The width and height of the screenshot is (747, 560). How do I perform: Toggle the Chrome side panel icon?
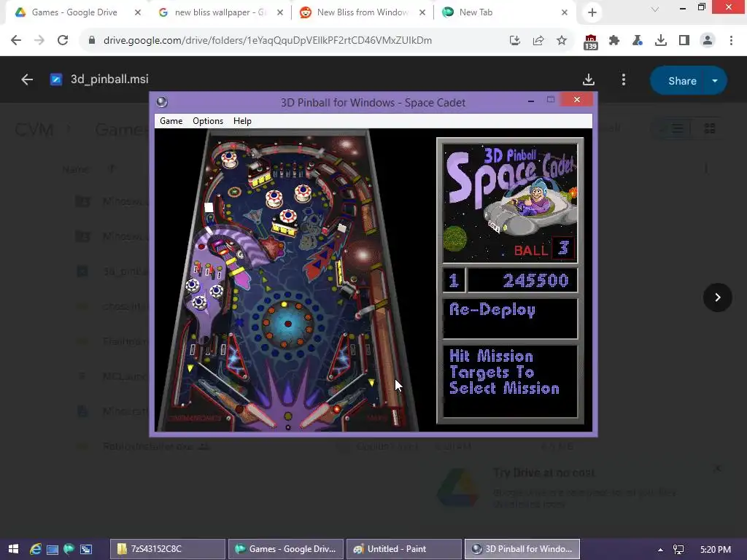coord(684,41)
